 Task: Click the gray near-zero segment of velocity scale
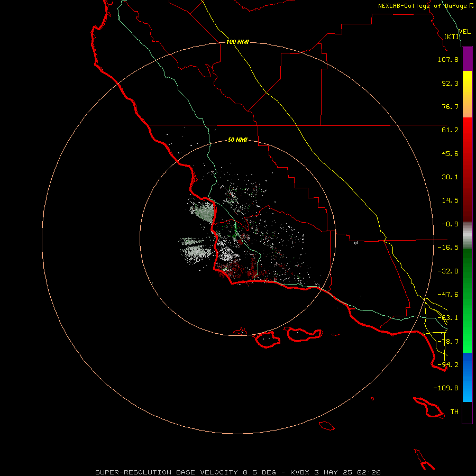[x=467, y=235]
